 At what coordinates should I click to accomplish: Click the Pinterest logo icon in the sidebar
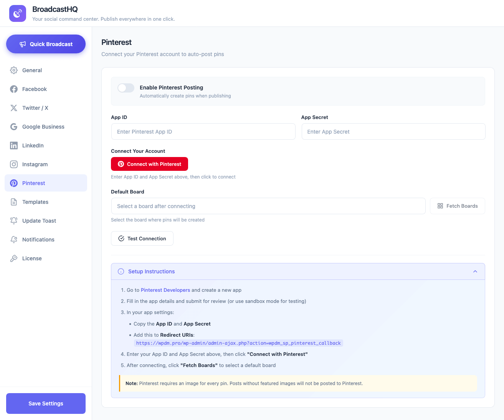tap(13, 183)
